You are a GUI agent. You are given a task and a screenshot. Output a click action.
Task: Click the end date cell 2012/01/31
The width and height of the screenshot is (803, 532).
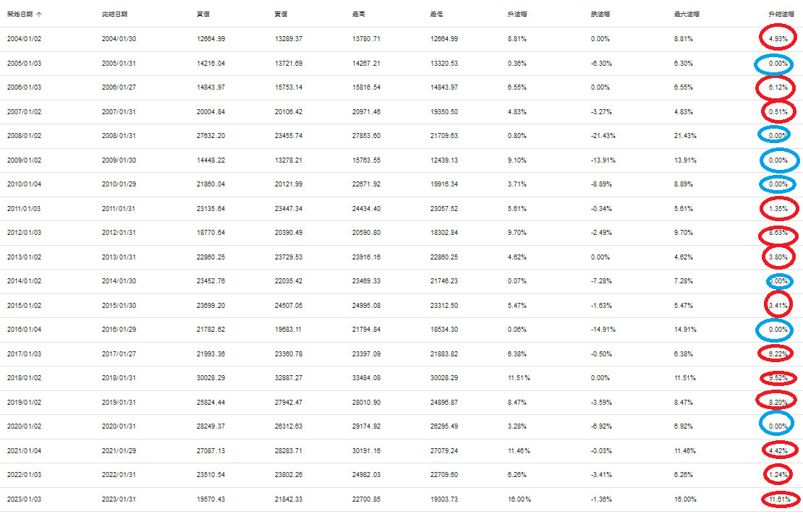pyautogui.click(x=119, y=233)
